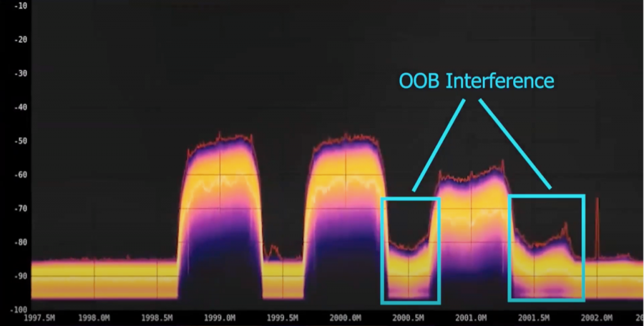Click the -10 power axis label
Viewport: 644px width, 326px height.
(19, 6)
